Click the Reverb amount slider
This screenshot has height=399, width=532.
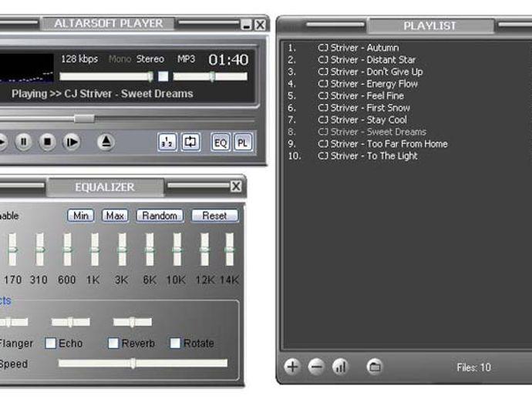point(133,322)
